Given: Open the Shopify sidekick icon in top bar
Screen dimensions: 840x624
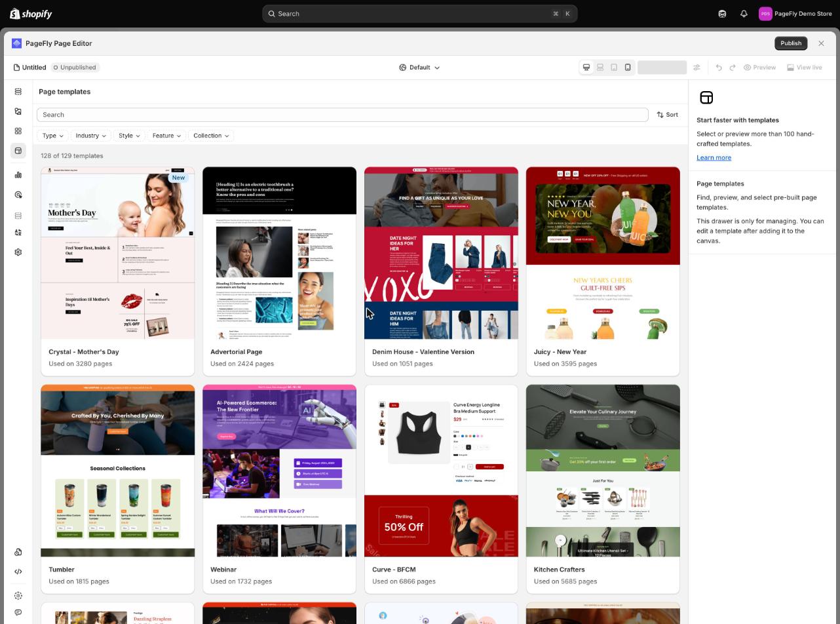Looking at the screenshot, I should [x=722, y=14].
